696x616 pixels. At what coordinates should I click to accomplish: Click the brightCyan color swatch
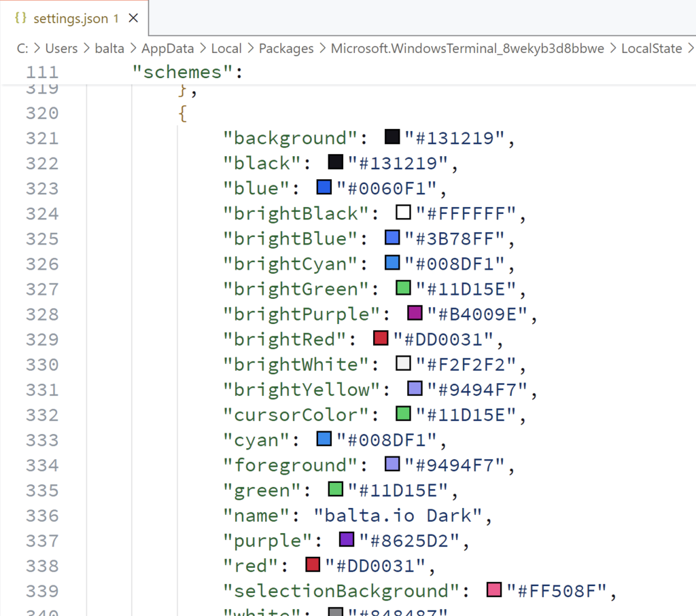392,263
